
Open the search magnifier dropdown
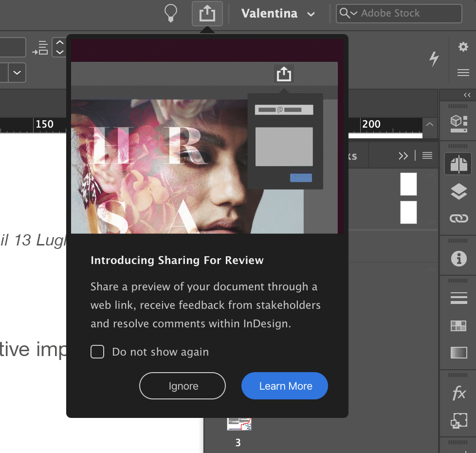348,13
